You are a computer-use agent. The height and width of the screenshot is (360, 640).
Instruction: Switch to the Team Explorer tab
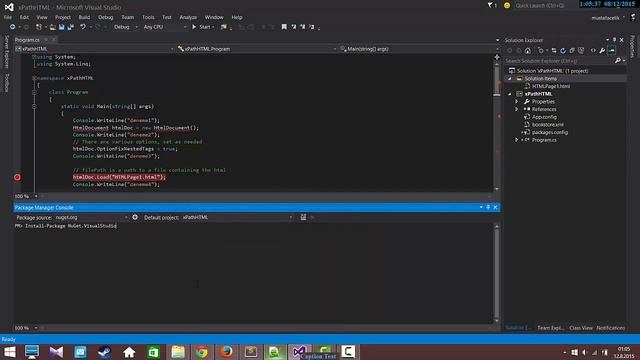[x=550, y=328]
